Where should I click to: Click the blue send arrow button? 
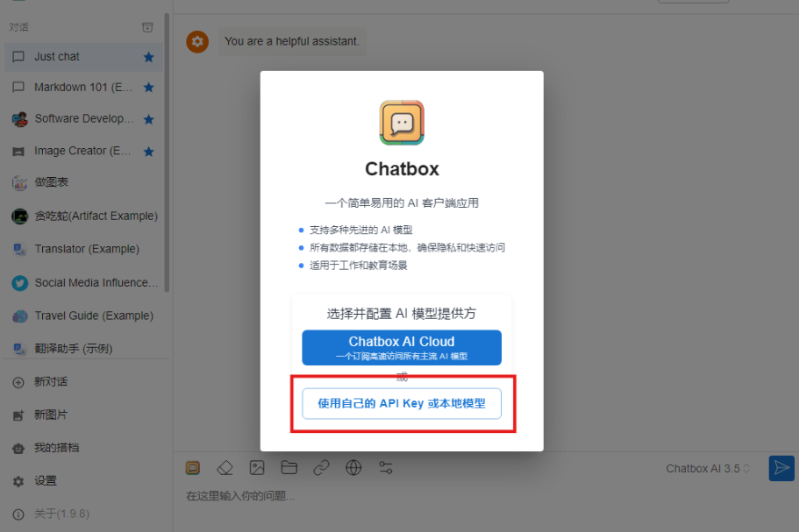tap(781, 468)
